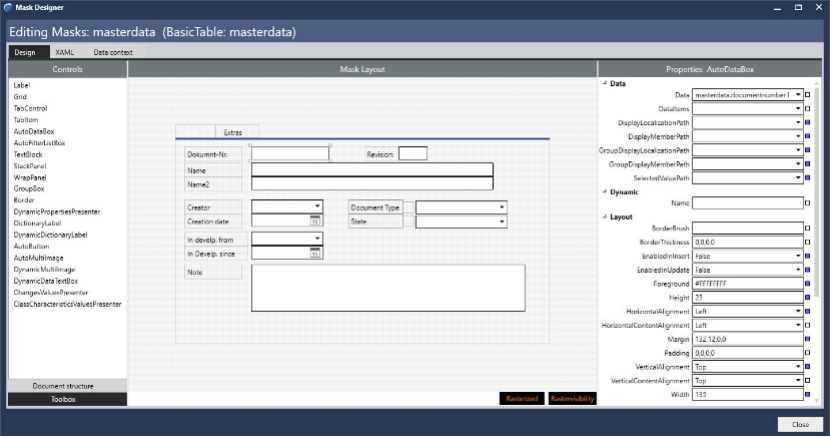
Task: Click the Rasterized button
Action: [522, 399]
